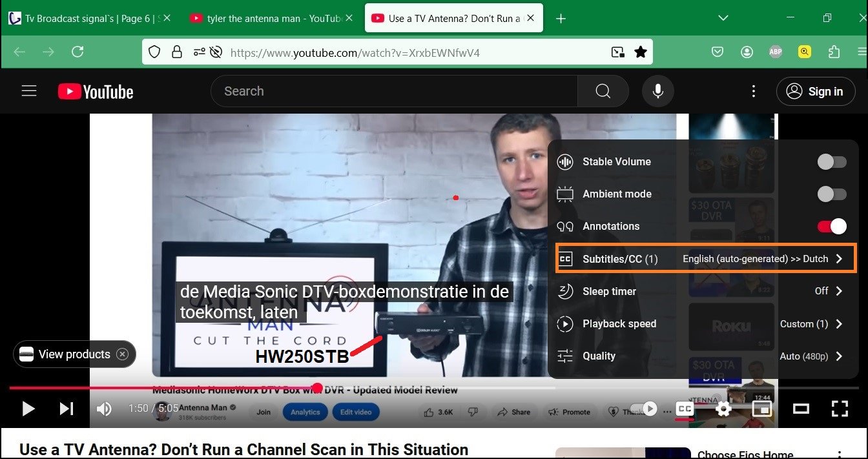Image resolution: width=868 pixels, height=459 pixels.
Task: Close the Use a TV Antenna tab
Action: pyautogui.click(x=532, y=18)
